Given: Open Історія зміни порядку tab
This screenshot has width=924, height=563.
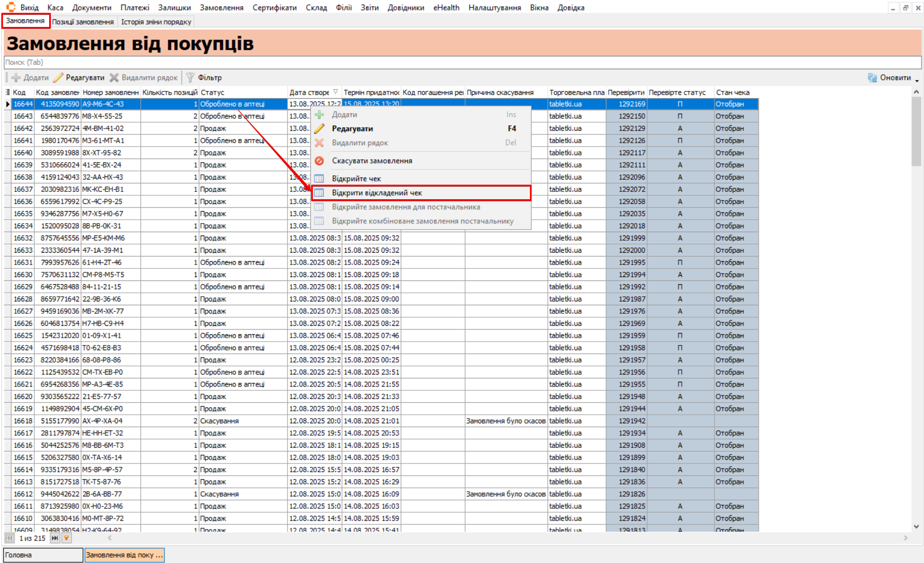Looking at the screenshot, I should [156, 22].
